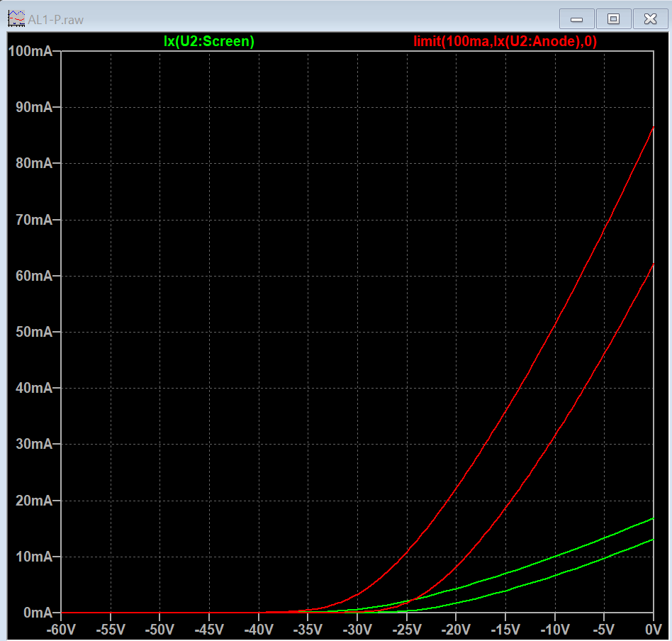Click the 20mA vertical axis label
This screenshot has height=641, width=672.
point(34,501)
